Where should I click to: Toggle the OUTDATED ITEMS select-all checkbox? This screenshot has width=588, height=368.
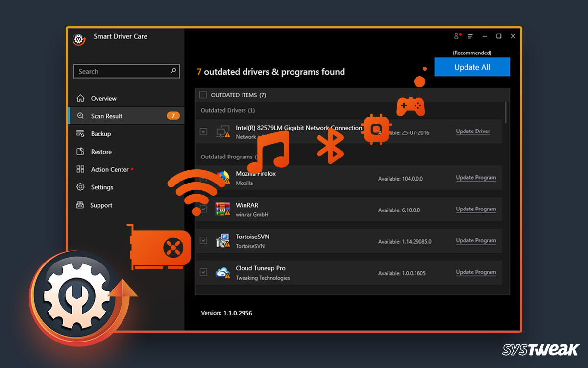point(203,95)
